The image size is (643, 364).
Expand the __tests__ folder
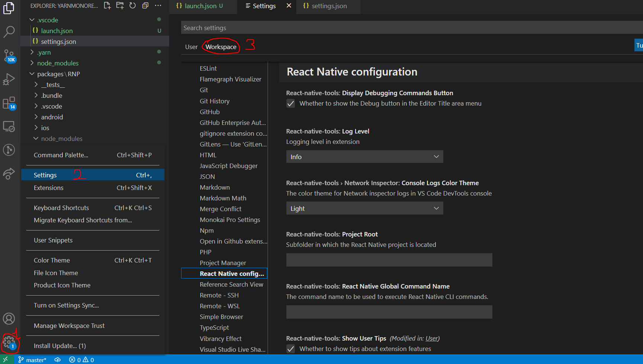coord(95,84)
